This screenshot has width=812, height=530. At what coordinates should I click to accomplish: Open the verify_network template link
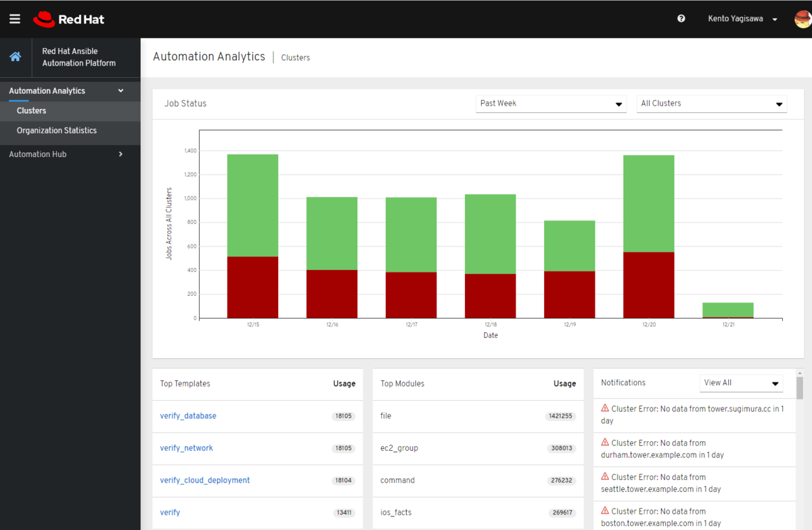[x=186, y=448]
